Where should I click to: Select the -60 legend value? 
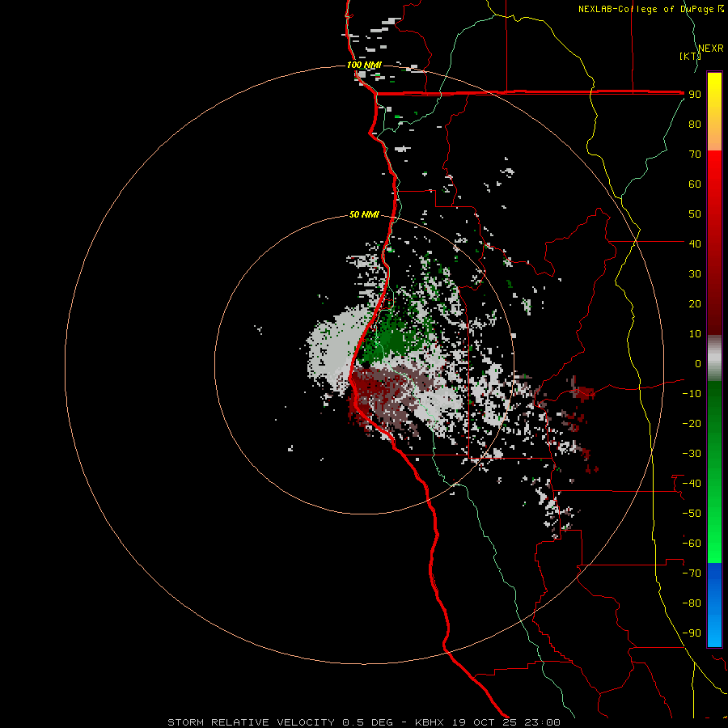692,544
